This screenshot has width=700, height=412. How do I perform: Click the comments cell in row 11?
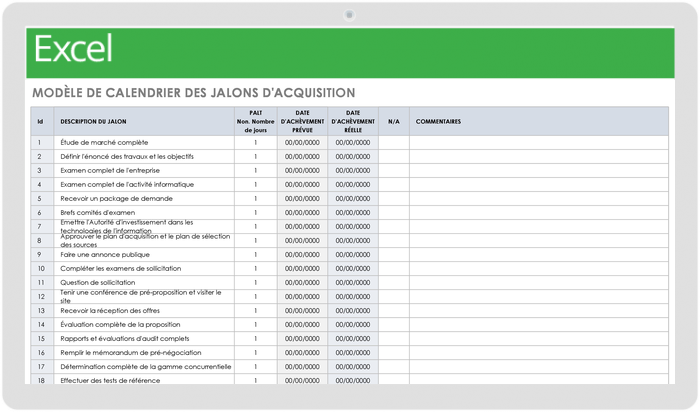(539, 283)
